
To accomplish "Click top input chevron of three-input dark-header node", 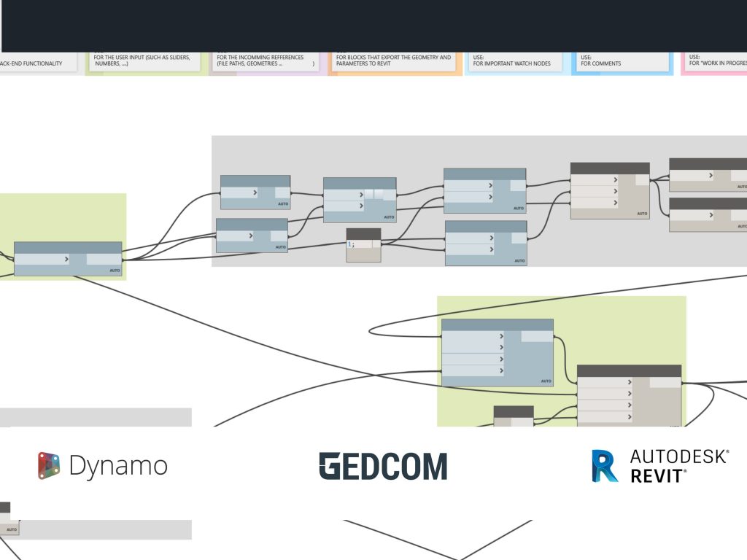I will [615, 180].
